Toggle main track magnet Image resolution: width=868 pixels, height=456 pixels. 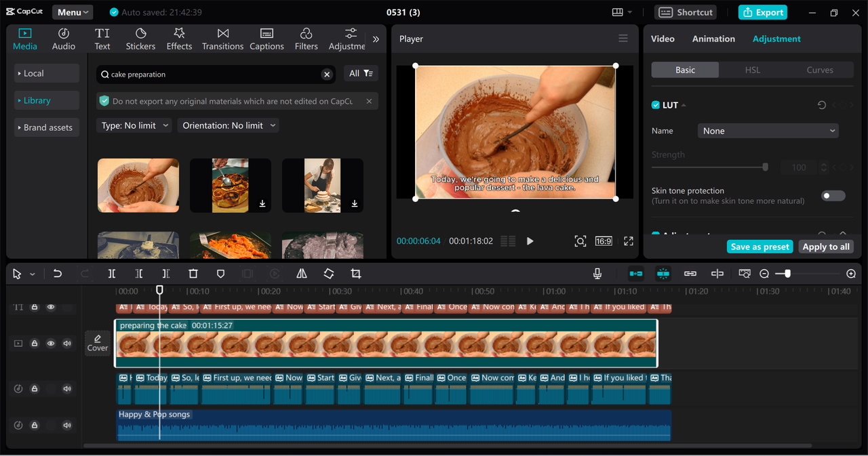636,274
